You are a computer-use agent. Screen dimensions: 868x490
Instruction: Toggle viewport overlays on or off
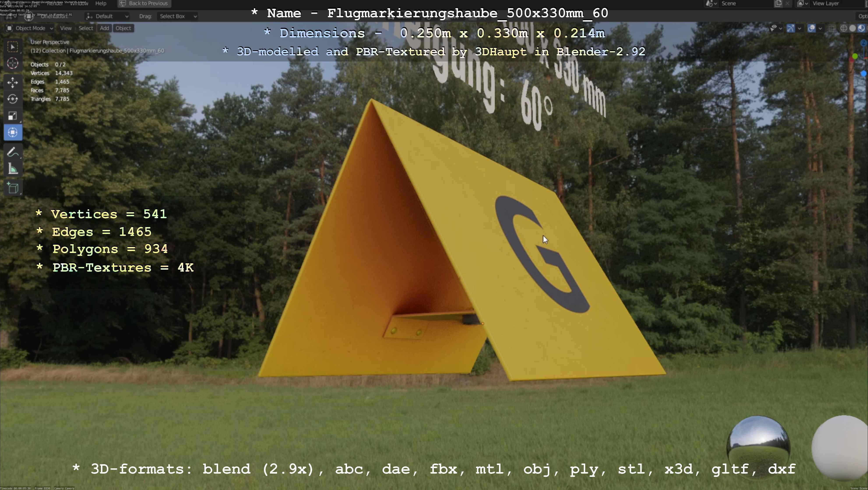(811, 28)
